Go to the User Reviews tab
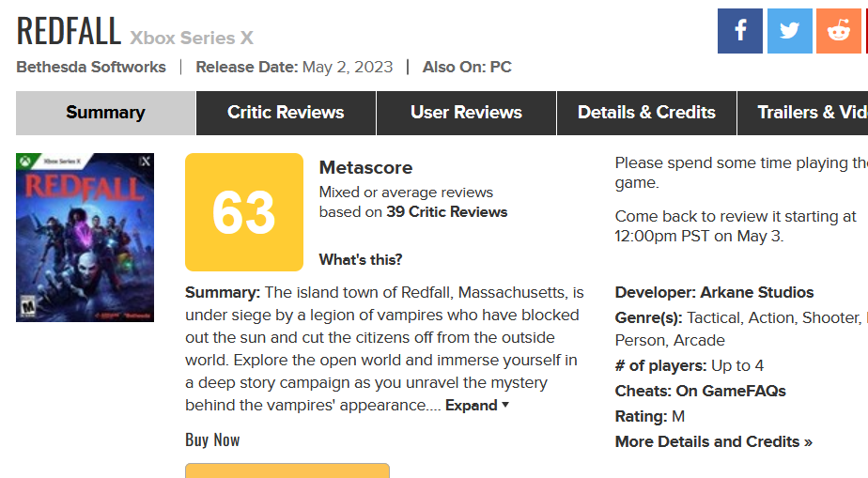868x478 pixels. coord(466,113)
